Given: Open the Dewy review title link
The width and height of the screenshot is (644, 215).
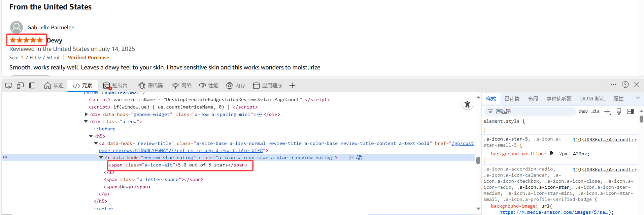Looking at the screenshot, I should pos(55,40).
